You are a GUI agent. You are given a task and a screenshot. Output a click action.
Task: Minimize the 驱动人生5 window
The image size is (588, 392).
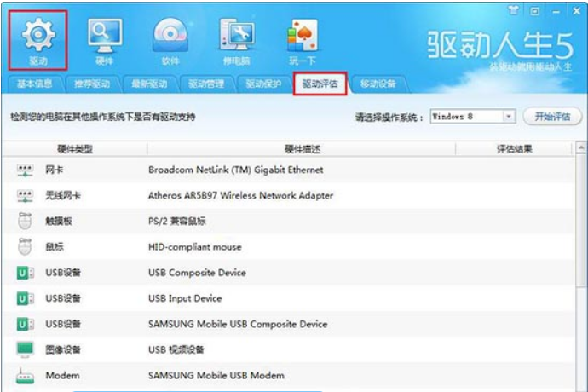tap(556, 12)
